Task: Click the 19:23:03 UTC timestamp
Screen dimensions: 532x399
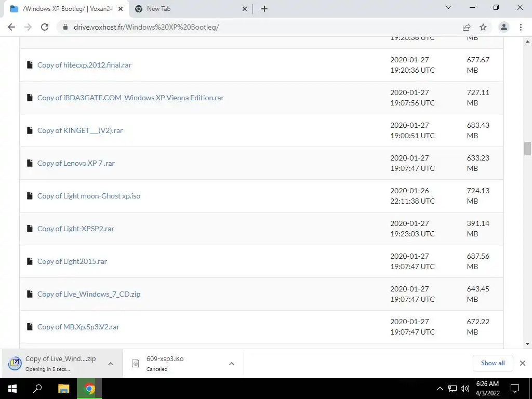Action: 412,234
